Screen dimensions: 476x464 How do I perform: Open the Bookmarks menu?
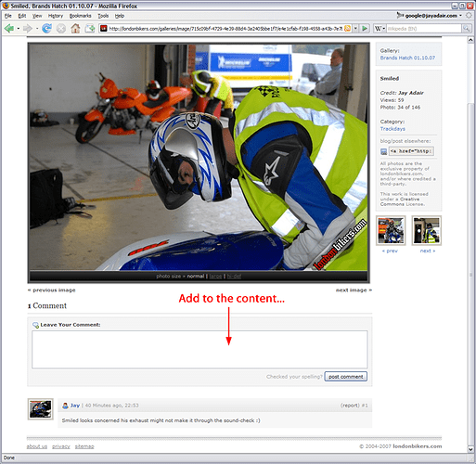click(x=80, y=16)
